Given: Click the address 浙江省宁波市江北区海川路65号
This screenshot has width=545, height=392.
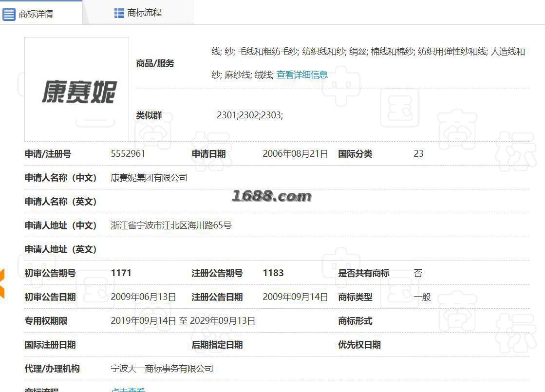Looking at the screenshot, I should (171, 225).
